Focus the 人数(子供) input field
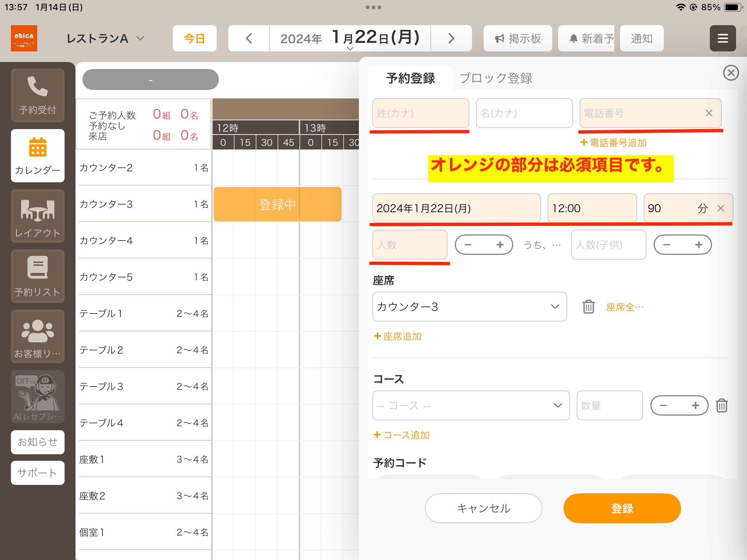 click(x=608, y=245)
